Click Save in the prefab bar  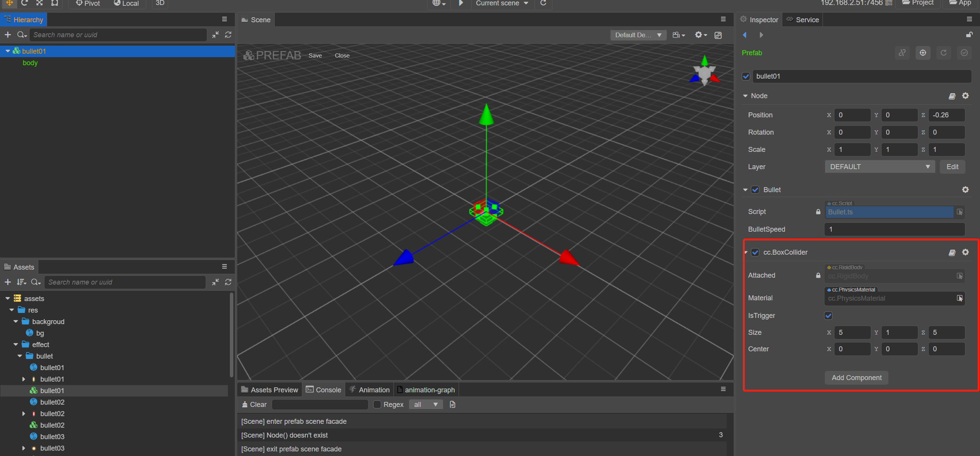(x=315, y=56)
